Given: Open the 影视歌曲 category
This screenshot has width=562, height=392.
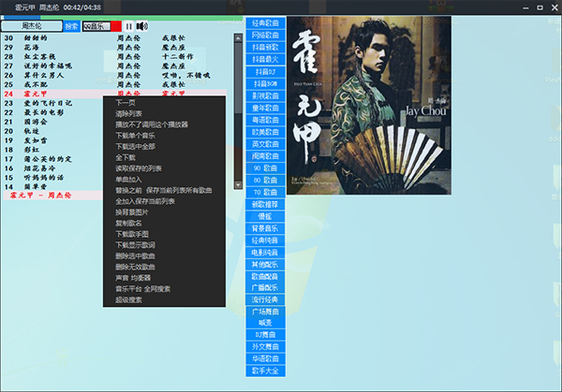Looking at the screenshot, I should 265,95.
